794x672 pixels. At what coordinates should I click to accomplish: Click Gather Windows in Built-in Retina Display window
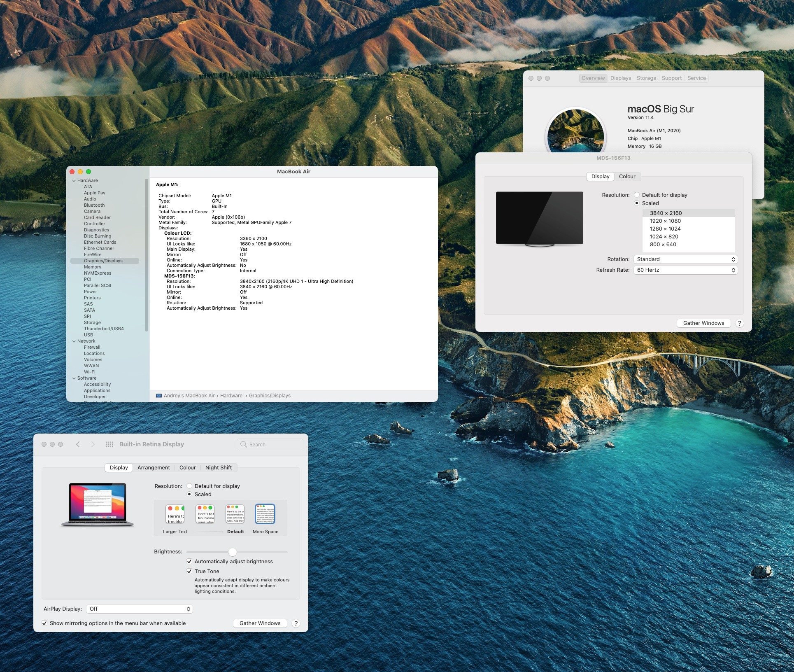[x=260, y=623]
